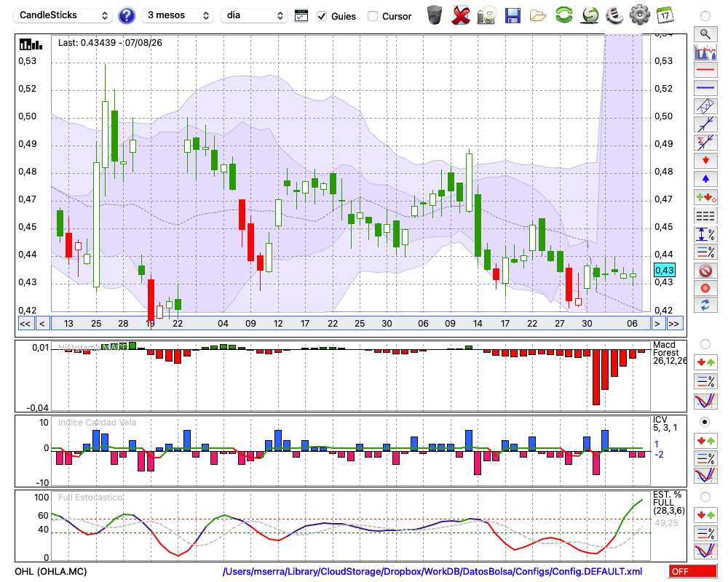The height and width of the screenshot is (582, 728).
Task: Click the green refresh arrows icon
Action: click(563, 15)
